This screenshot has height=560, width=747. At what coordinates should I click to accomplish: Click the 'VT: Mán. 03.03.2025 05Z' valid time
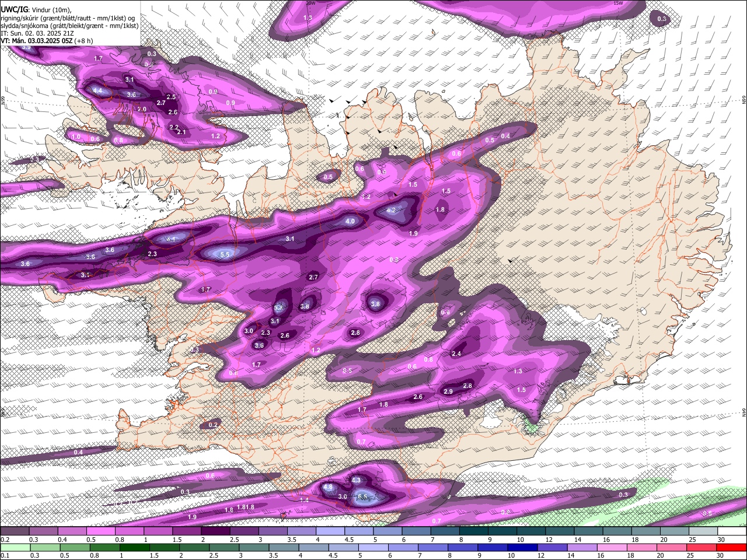(36, 41)
